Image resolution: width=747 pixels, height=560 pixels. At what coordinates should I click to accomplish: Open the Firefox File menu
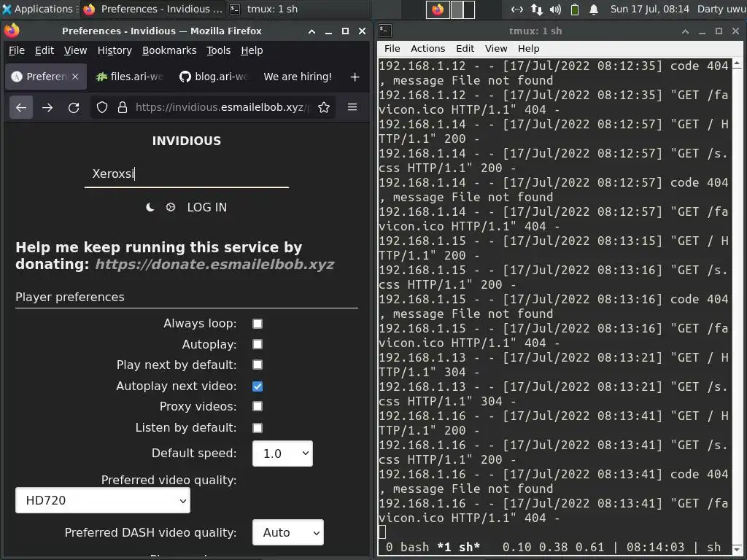tap(17, 50)
